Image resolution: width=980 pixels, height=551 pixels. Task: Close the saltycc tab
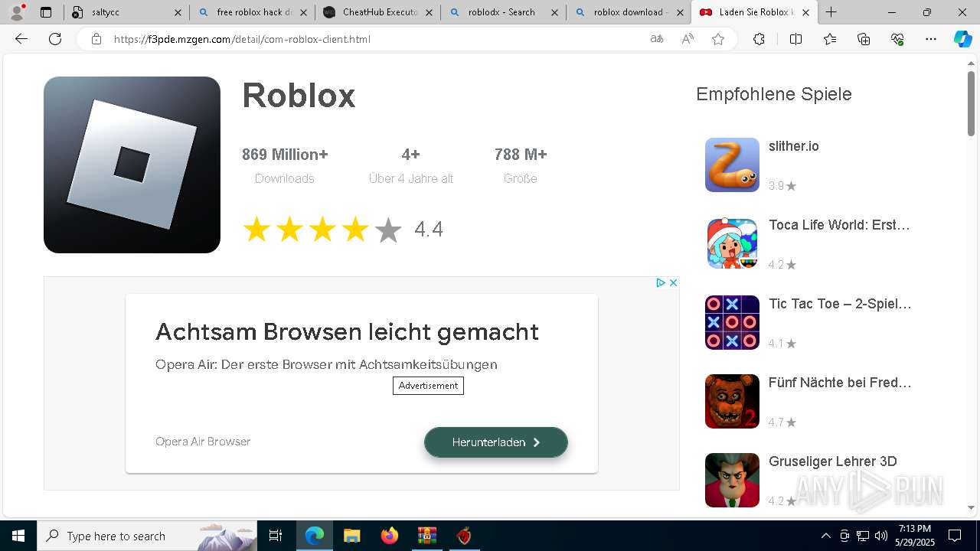point(178,12)
